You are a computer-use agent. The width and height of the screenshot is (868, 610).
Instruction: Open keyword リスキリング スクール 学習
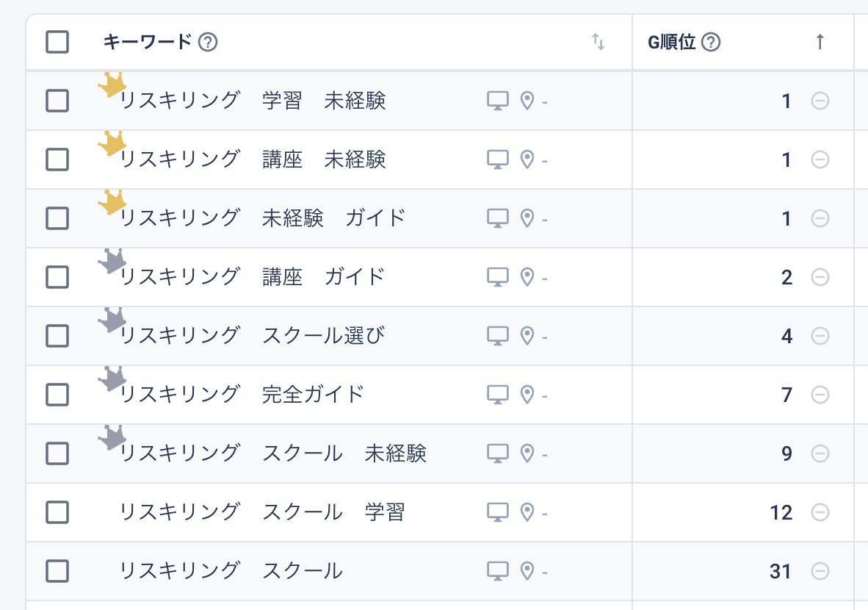(262, 512)
